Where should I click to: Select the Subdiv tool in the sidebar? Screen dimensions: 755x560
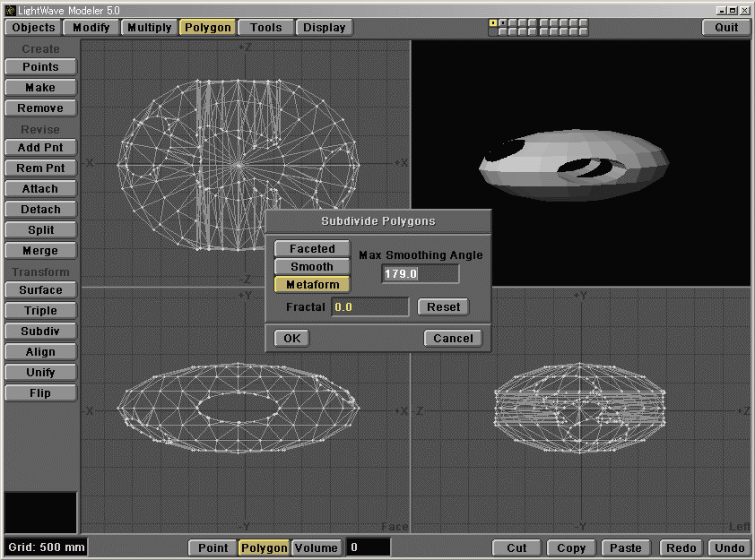pyautogui.click(x=40, y=331)
